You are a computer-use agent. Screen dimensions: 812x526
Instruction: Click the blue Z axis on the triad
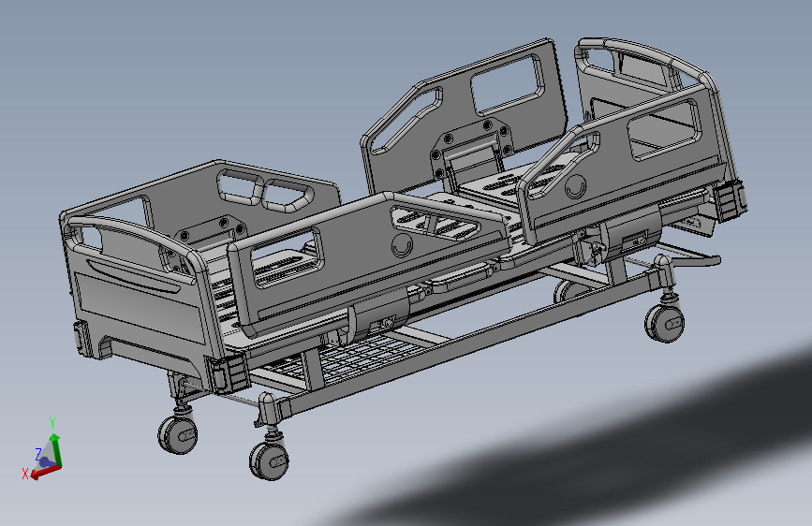(46, 461)
